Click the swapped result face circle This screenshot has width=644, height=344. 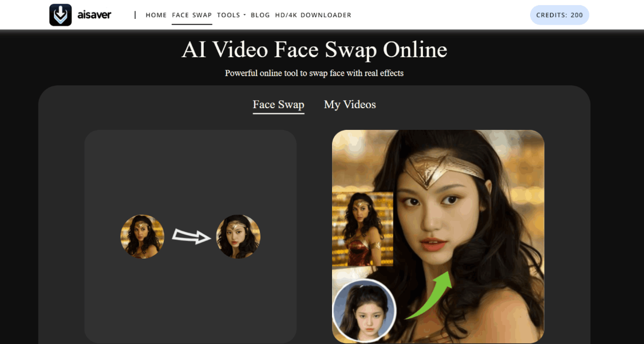pos(238,236)
